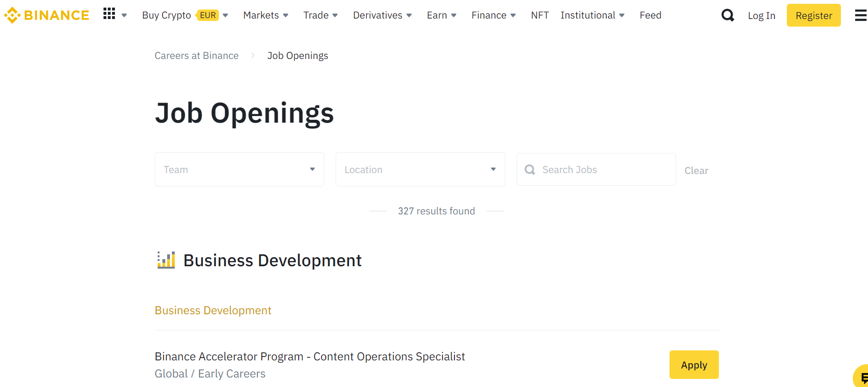This screenshot has width=868, height=387.
Task: Open the Feed menu item
Action: pyautogui.click(x=650, y=15)
